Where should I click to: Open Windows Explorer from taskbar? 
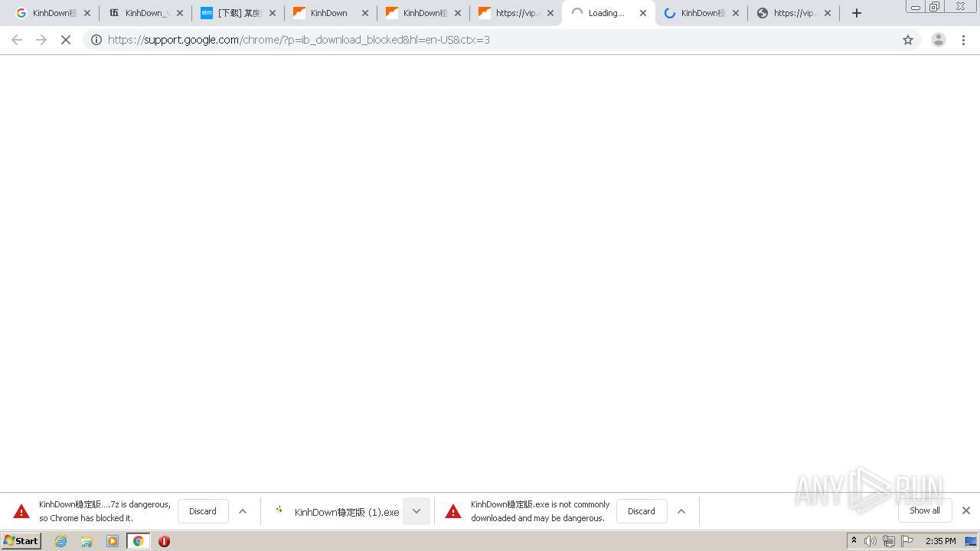click(87, 541)
